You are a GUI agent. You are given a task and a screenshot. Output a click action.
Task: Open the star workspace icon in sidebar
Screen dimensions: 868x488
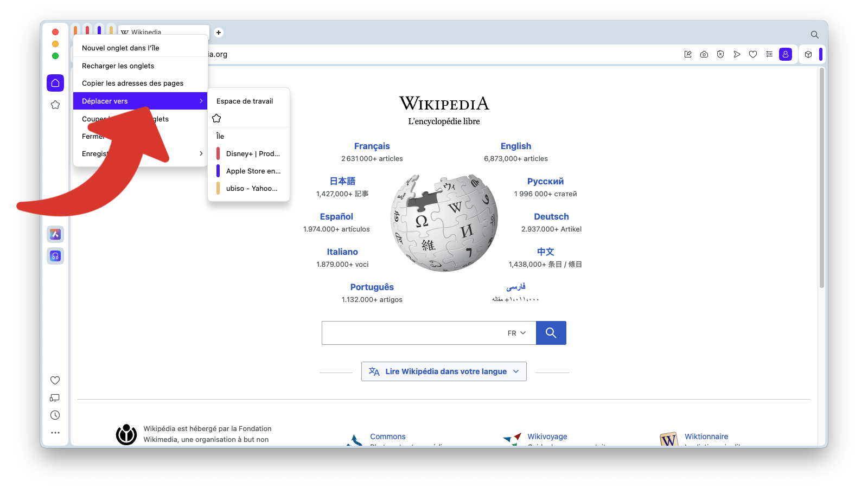click(55, 105)
